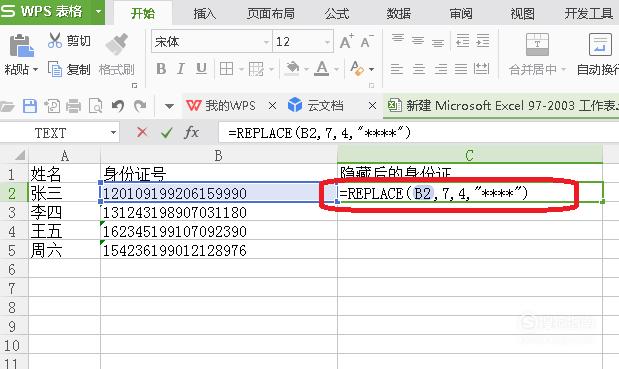Screen dimensions: 619x369
Task: Select the Format Painter brush
Action: 117,43
